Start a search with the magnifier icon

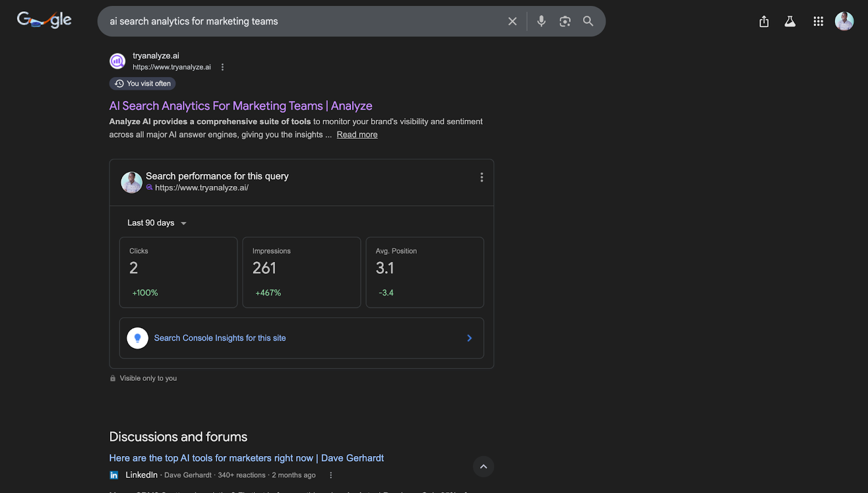click(x=588, y=21)
